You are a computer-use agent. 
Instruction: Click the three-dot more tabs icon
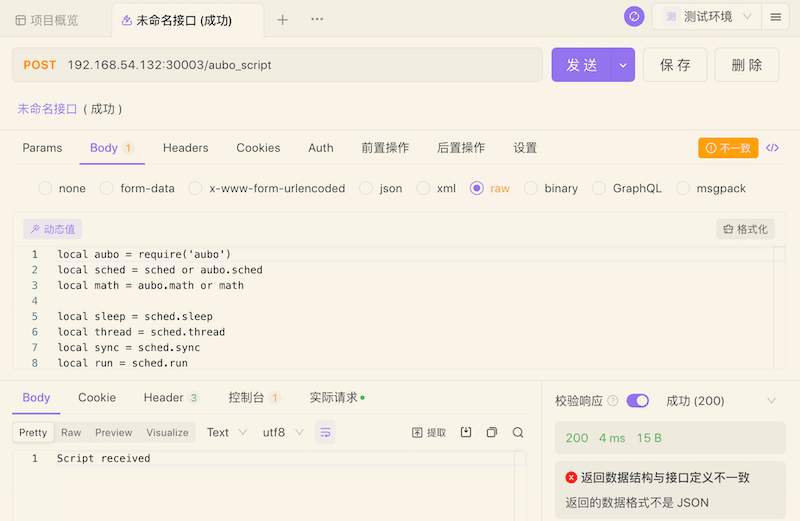pyautogui.click(x=317, y=19)
